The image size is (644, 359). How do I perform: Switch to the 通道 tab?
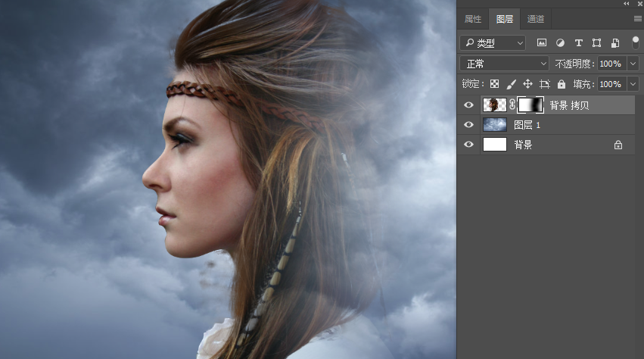pos(535,19)
